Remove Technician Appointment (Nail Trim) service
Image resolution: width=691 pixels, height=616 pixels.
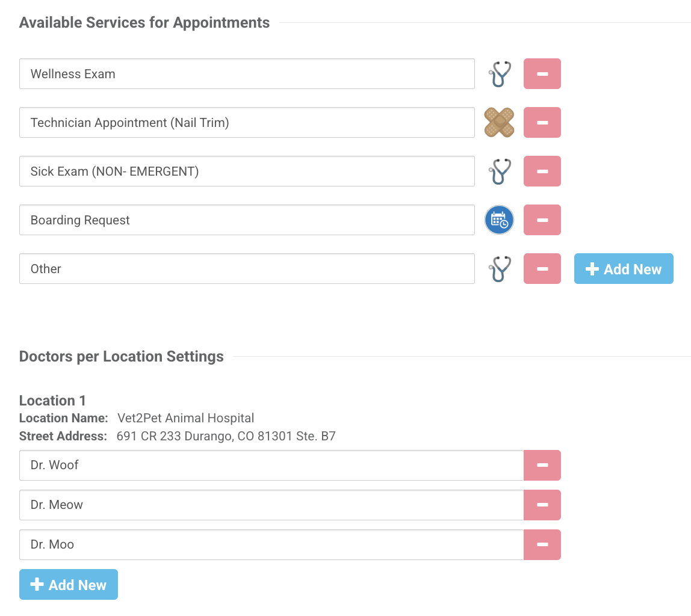(x=542, y=123)
